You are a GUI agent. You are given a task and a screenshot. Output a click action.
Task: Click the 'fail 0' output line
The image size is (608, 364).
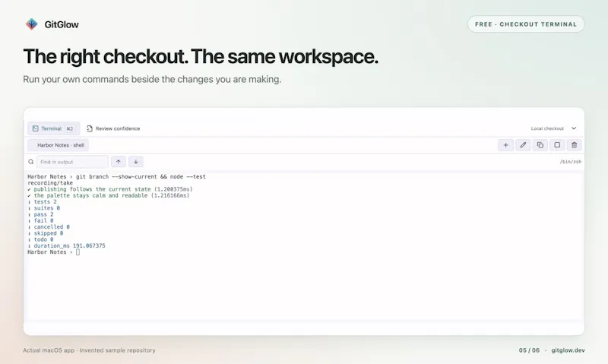click(x=41, y=220)
